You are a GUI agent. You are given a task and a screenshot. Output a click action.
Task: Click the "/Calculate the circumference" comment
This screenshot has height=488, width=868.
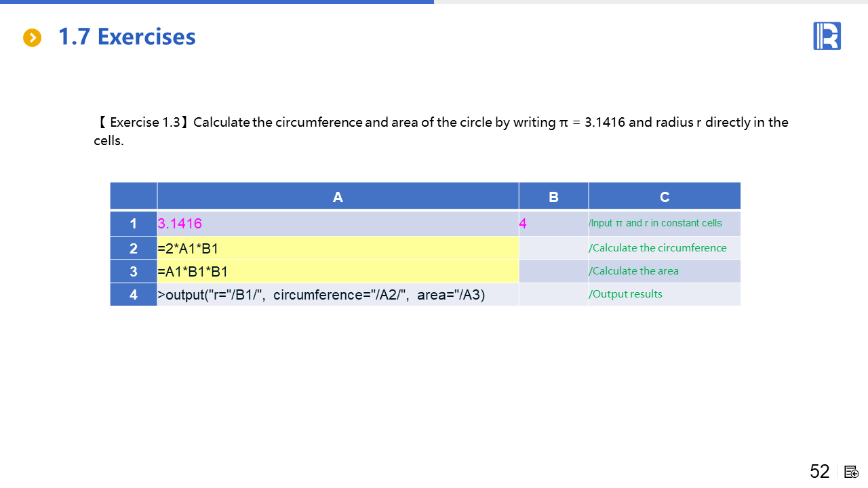(658, 248)
